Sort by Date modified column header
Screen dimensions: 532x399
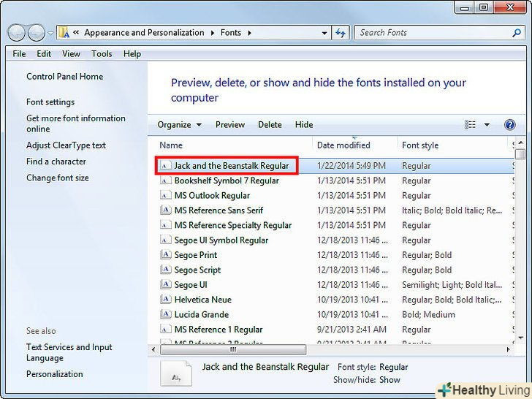(343, 145)
